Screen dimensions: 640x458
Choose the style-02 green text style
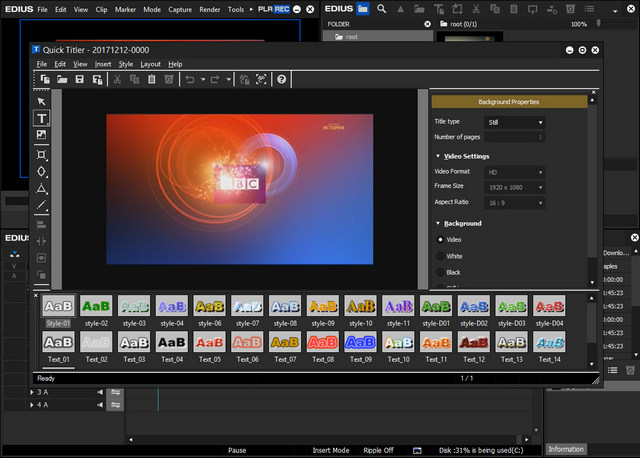pos(96,306)
